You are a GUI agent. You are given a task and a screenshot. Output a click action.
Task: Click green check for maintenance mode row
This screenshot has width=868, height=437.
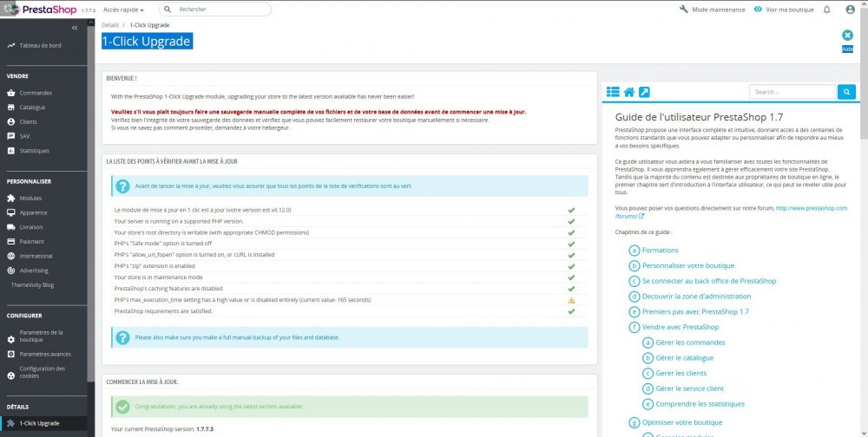[x=571, y=277]
